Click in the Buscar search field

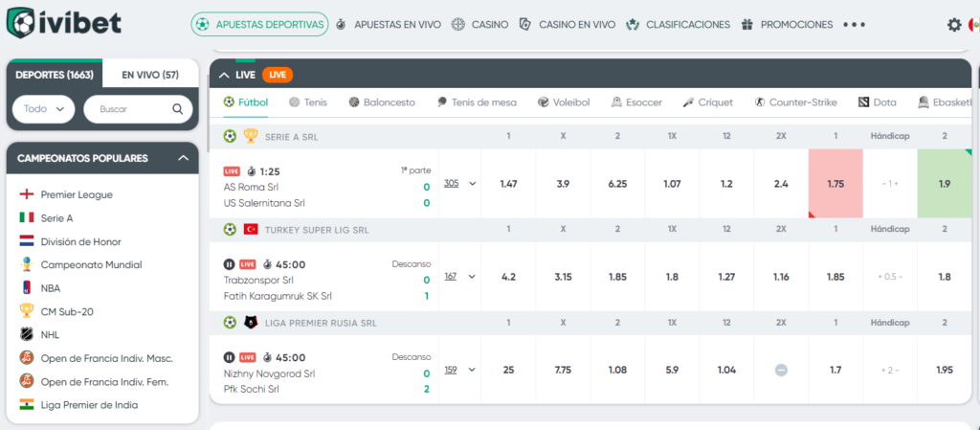(x=138, y=109)
